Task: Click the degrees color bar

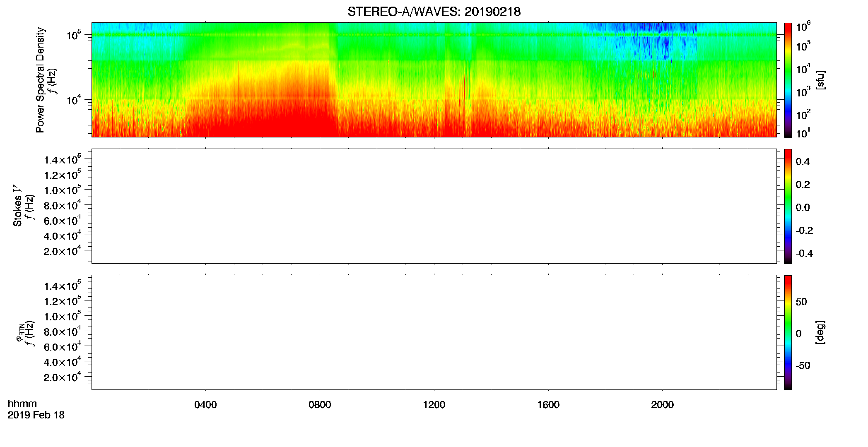Action: pos(788,332)
